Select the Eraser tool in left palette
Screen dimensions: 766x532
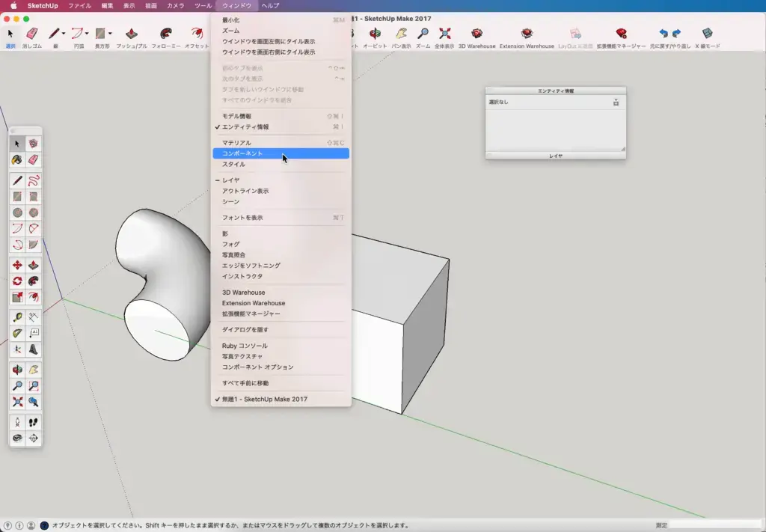point(33,159)
